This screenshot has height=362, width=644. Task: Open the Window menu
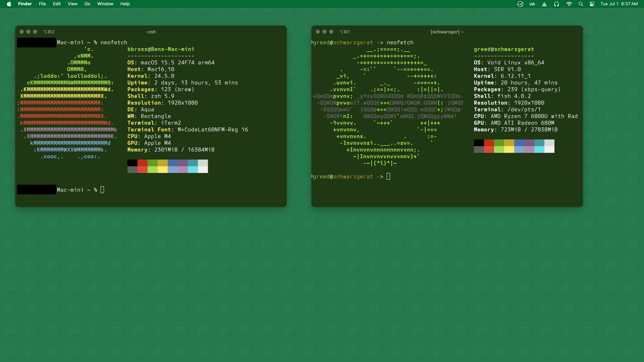[105, 4]
